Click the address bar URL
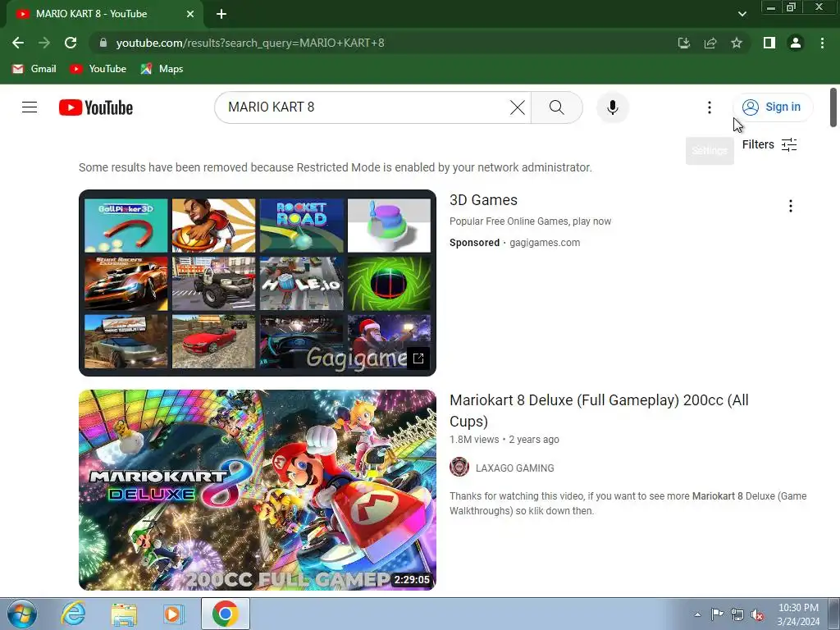 pos(250,43)
